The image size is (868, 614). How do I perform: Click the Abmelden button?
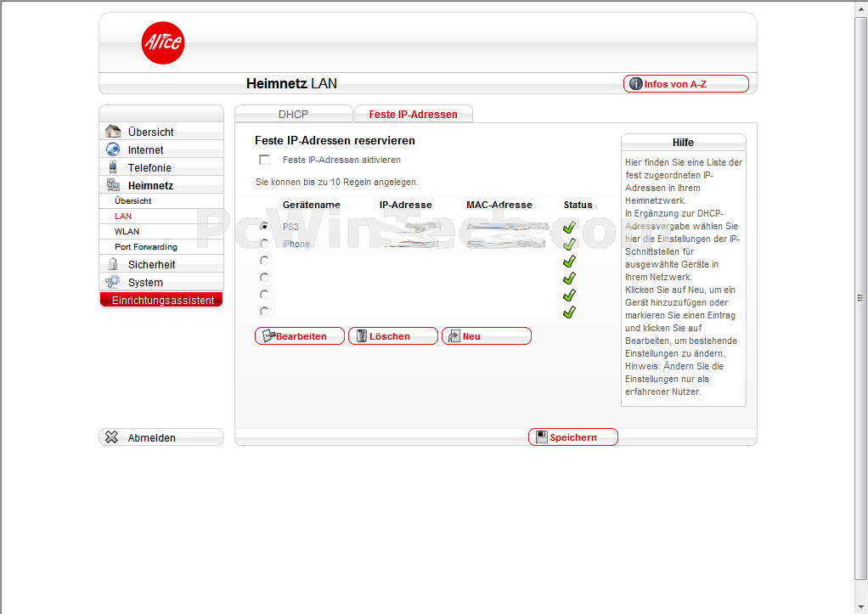click(161, 437)
